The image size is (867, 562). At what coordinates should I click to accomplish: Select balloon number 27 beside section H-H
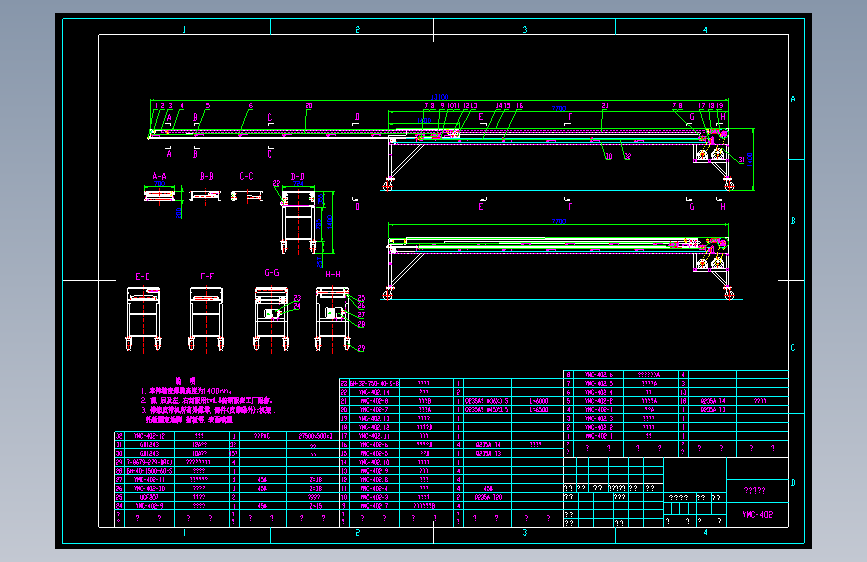(361, 315)
